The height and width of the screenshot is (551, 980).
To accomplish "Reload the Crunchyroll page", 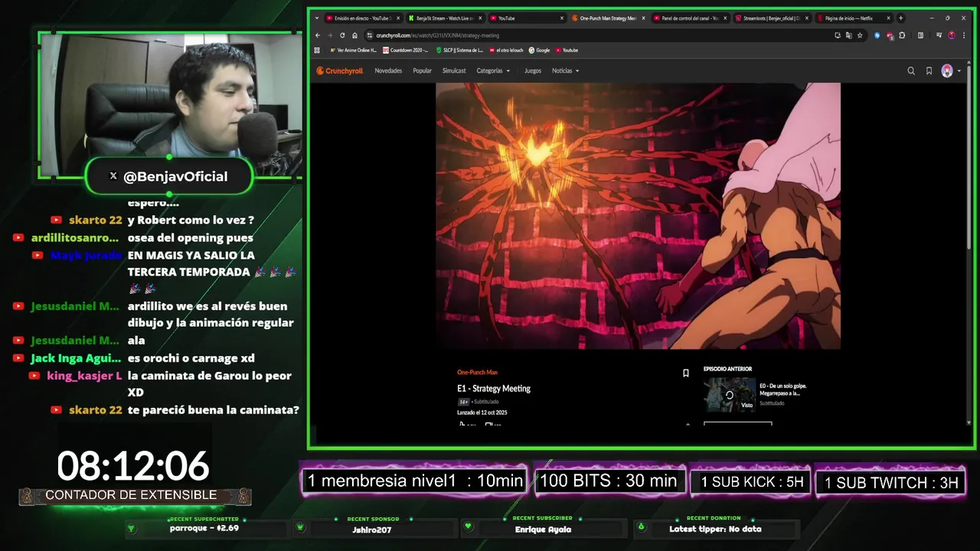I will click(342, 35).
